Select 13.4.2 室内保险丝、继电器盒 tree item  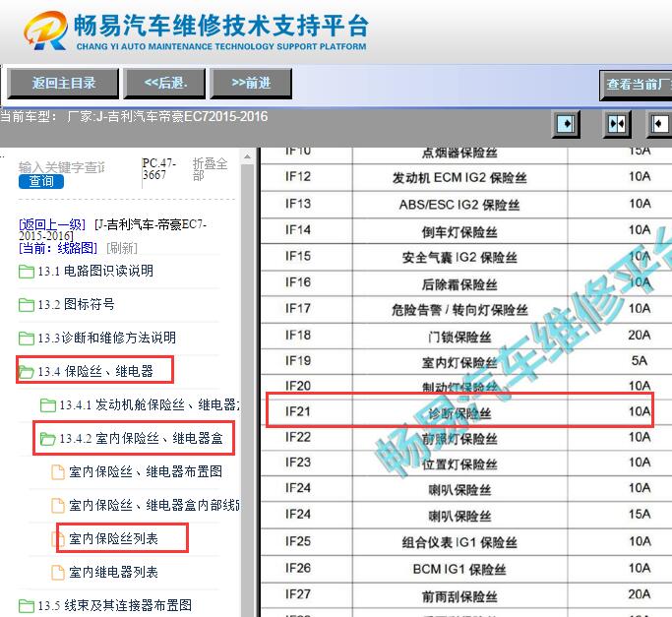pos(141,439)
